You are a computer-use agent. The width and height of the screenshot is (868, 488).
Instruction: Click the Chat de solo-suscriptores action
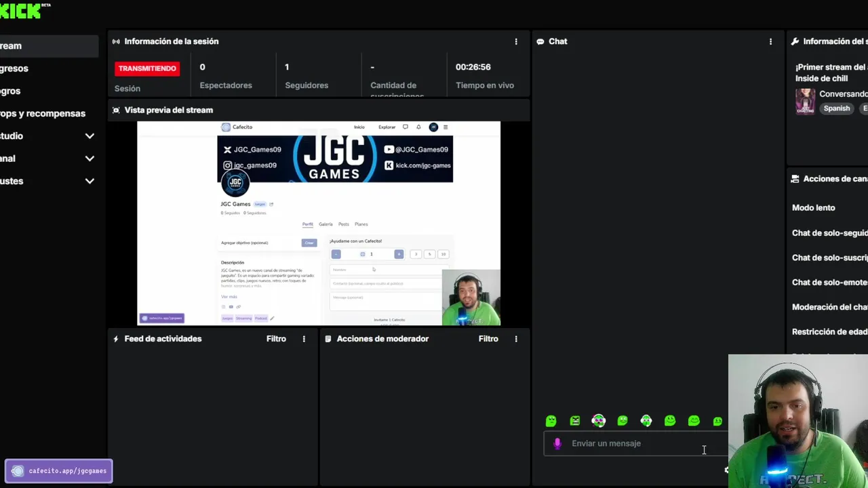pyautogui.click(x=830, y=258)
